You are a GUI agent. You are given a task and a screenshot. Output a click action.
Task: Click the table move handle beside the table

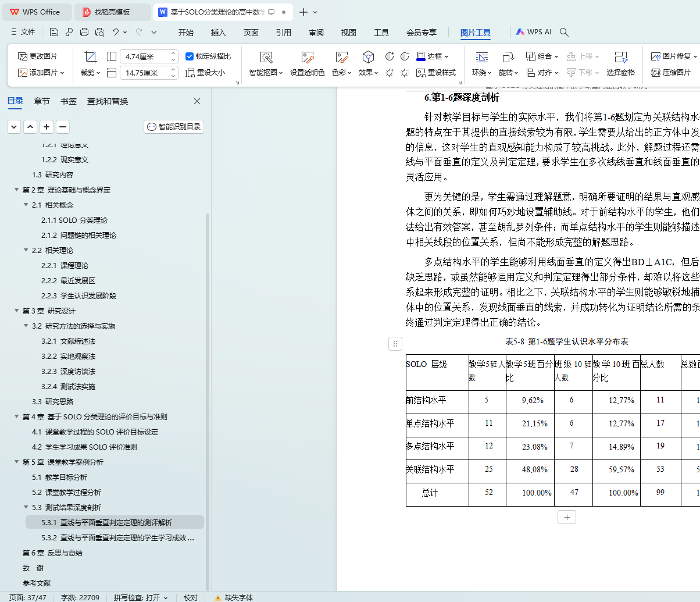tap(395, 344)
